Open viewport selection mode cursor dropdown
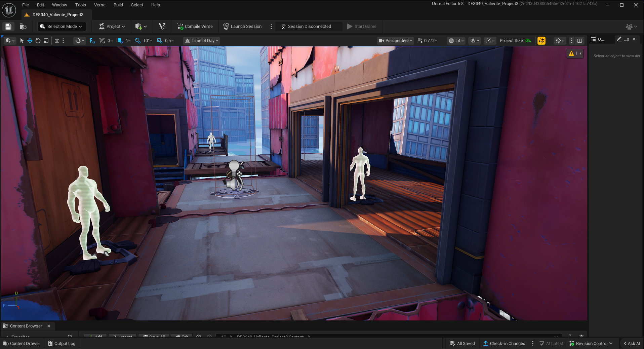This screenshot has height=349, width=644. click(x=10, y=41)
